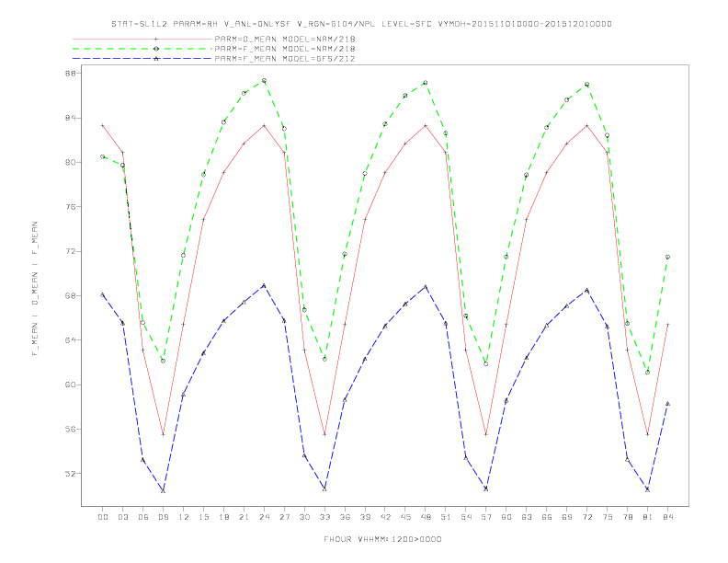The image size is (728, 563).
Task: Click y-axis tick value 68
Action: (71, 296)
